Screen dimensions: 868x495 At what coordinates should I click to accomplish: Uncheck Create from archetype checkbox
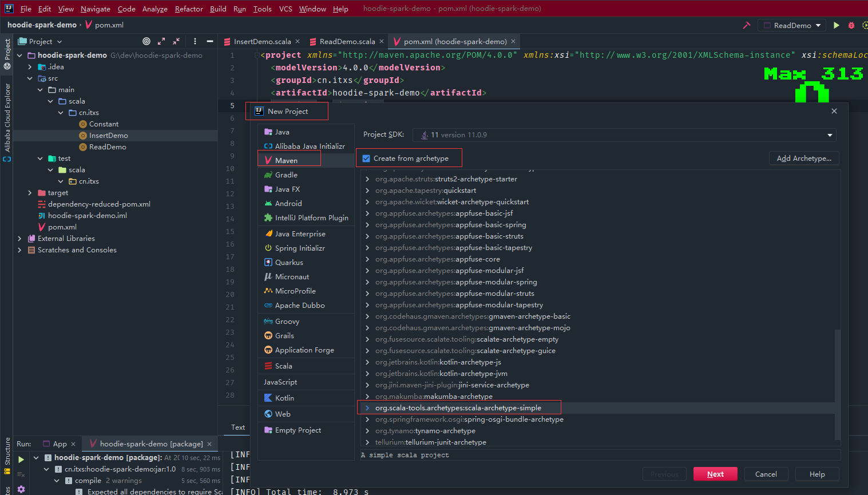click(x=366, y=159)
